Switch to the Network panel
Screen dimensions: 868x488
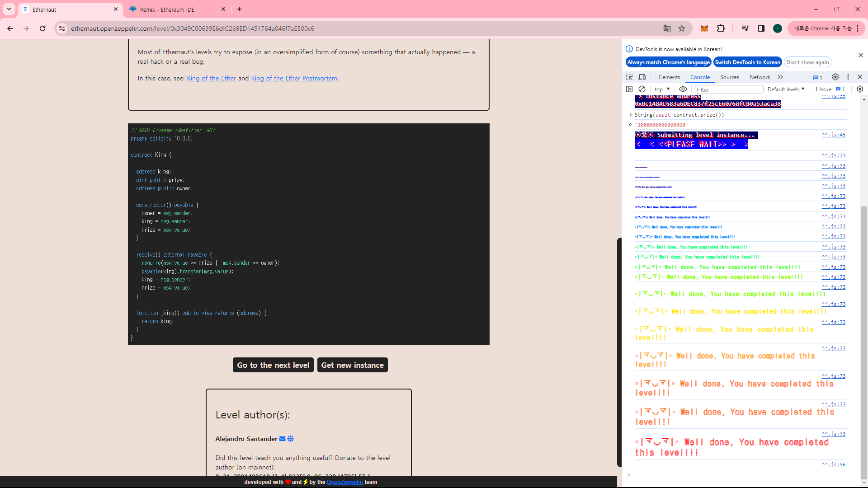click(759, 77)
